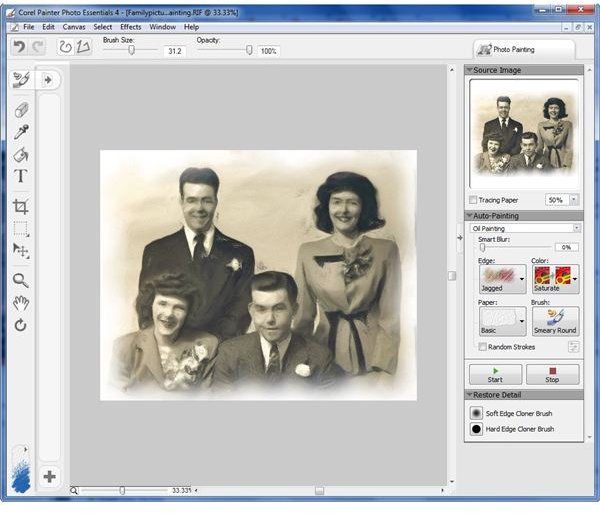600x514 pixels.
Task: Collapse the Restore Detail panel
Action: (x=470, y=395)
